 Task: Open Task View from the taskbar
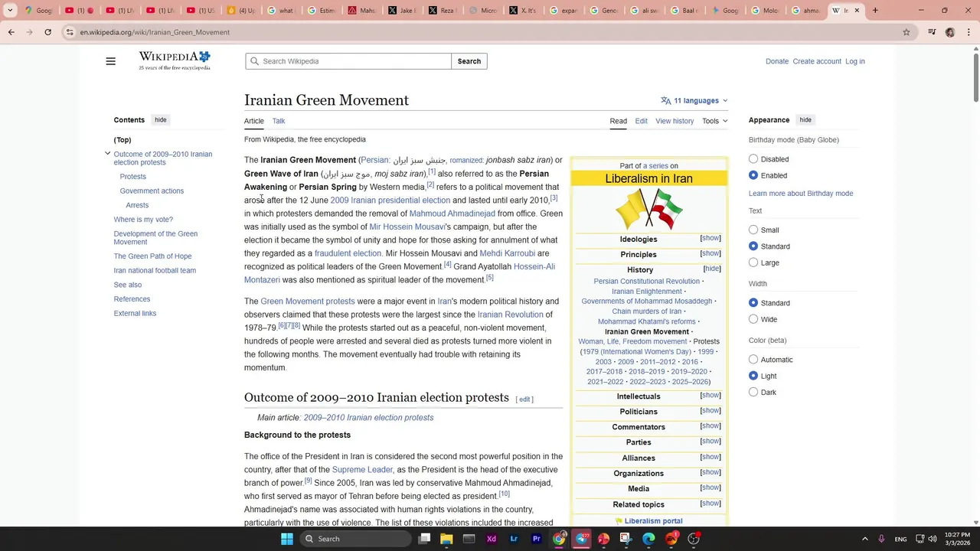coord(424,539)
